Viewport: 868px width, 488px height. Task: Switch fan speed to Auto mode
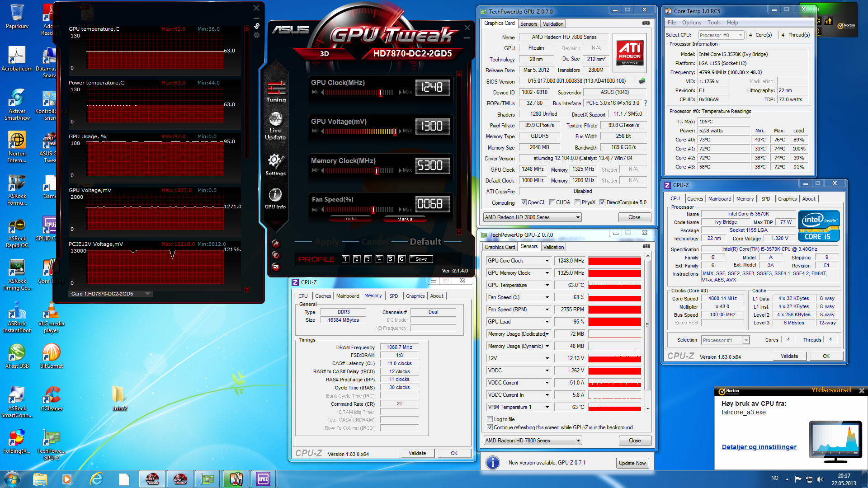[351, 219]
